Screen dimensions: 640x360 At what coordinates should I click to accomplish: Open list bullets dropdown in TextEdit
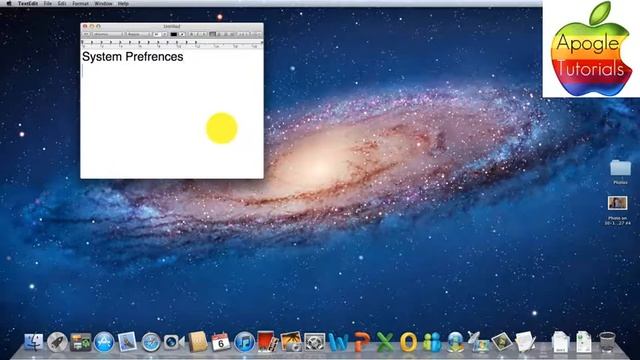(x=257, y=34)
